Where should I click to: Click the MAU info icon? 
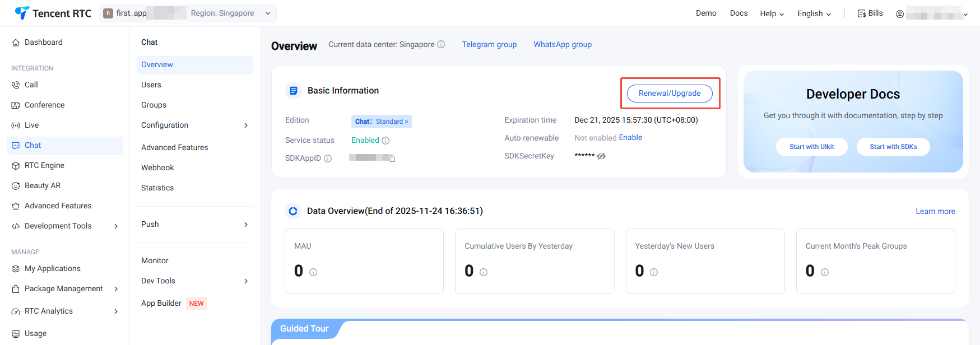click(313, 272)
